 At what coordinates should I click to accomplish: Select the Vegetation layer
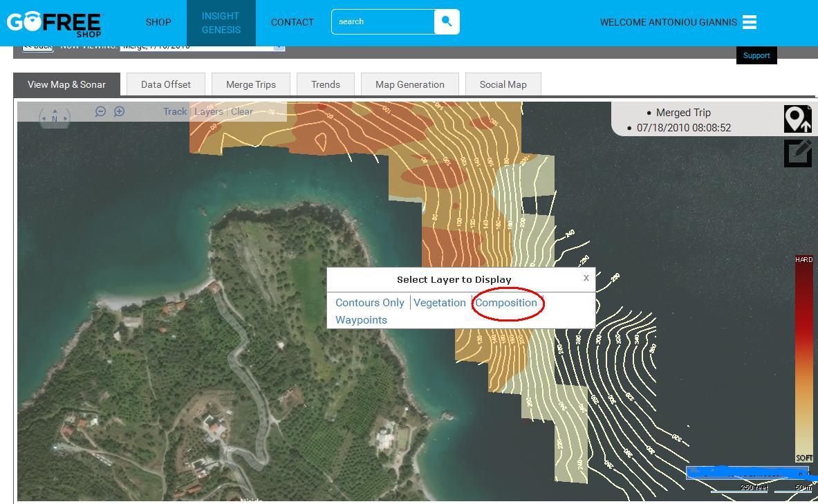(x=440, y=303)
